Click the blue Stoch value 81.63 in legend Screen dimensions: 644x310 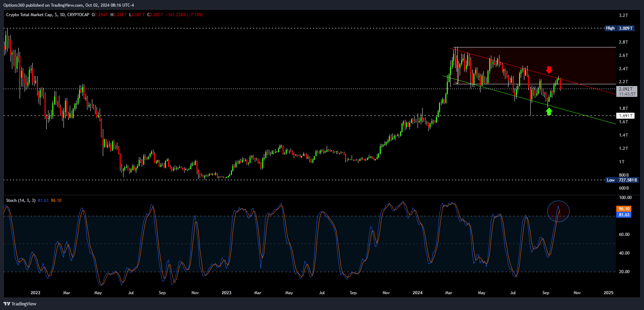tap(43, 200)
